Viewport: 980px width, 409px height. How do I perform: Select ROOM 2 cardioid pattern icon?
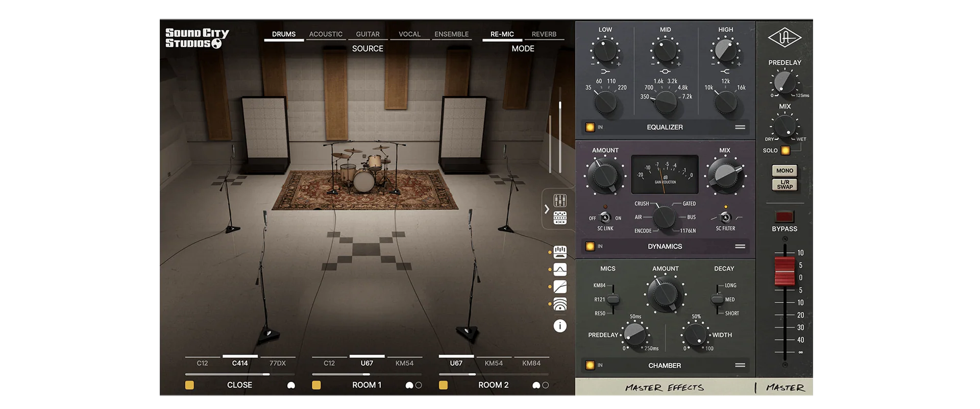click(x=536, y=386)
